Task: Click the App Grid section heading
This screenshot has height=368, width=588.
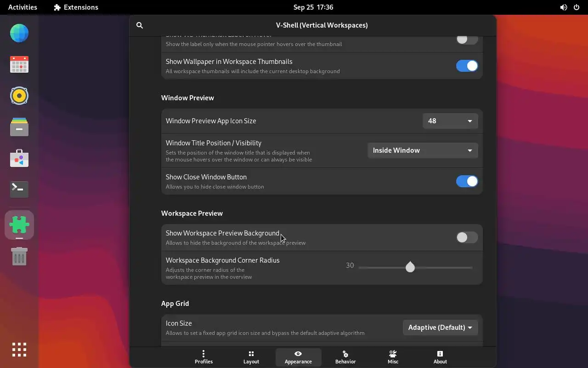Action: pos(175,304)
